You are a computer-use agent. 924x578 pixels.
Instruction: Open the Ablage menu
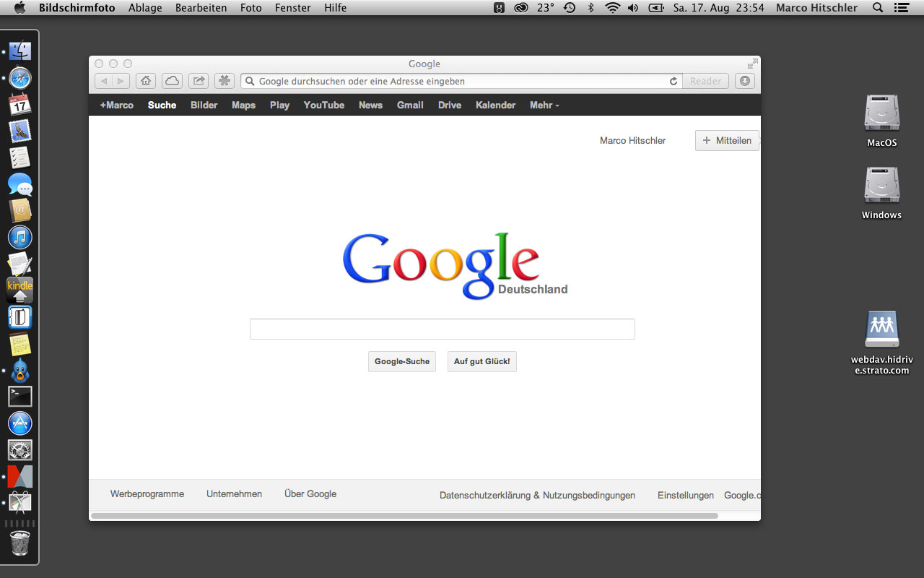(144, 8)
